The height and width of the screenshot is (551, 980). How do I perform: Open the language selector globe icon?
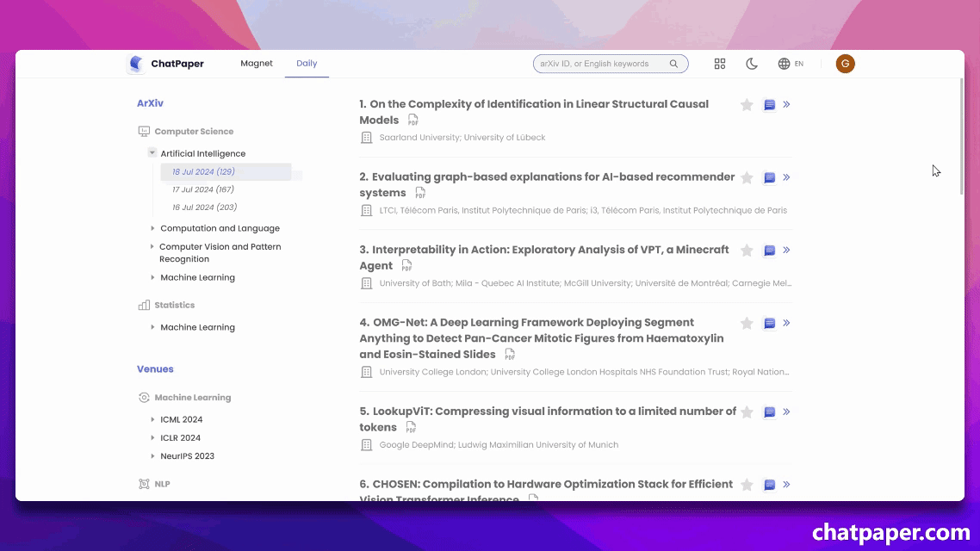pyautogui.click(x=783, y=63)
